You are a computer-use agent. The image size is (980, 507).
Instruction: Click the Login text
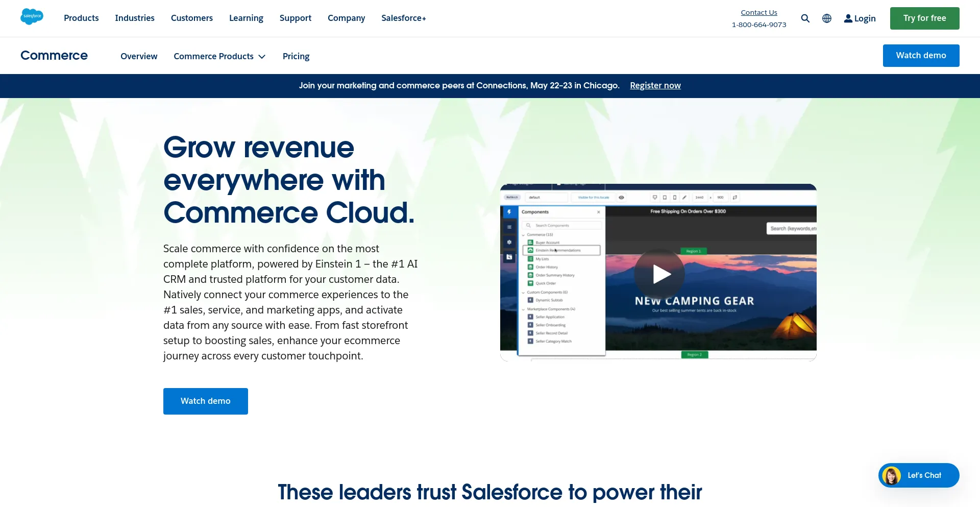[x=865, y=18]
